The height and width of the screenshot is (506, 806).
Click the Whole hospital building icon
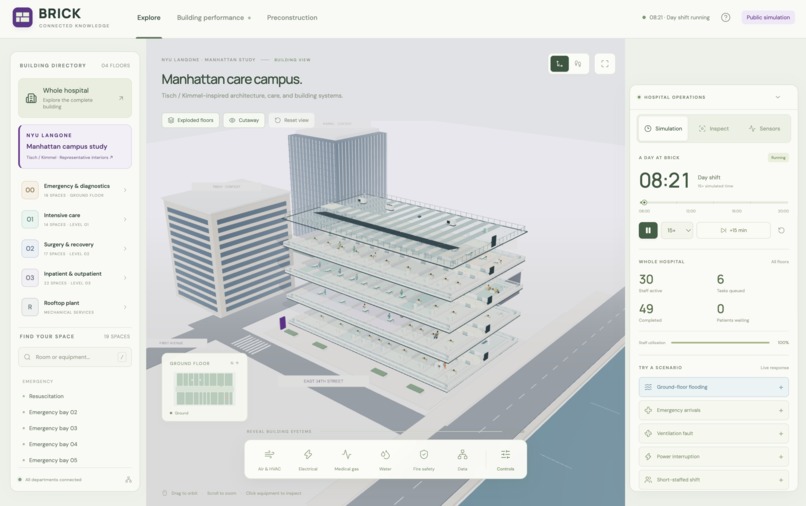coord(31,98)
